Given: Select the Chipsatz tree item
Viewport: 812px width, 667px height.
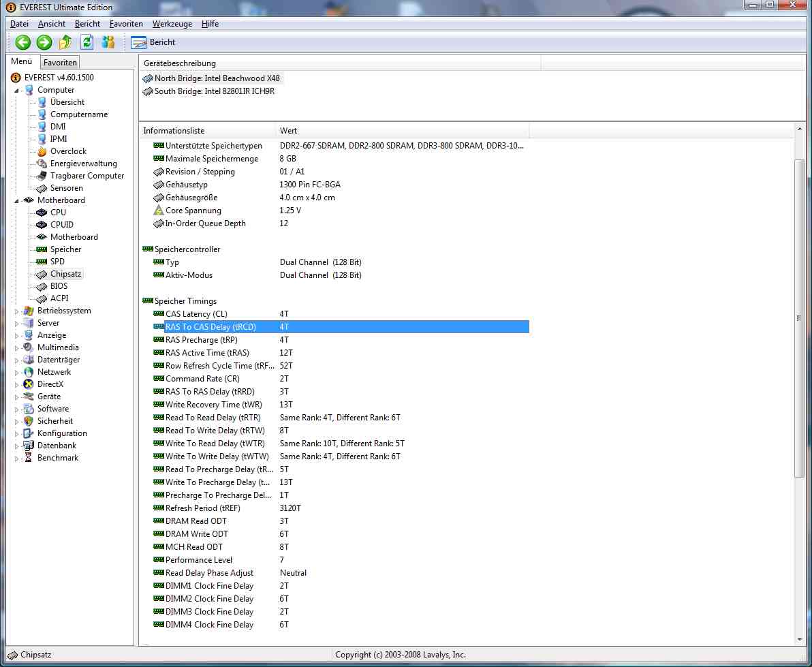Looking at the screenshot, I should click(x=66, y=274).
